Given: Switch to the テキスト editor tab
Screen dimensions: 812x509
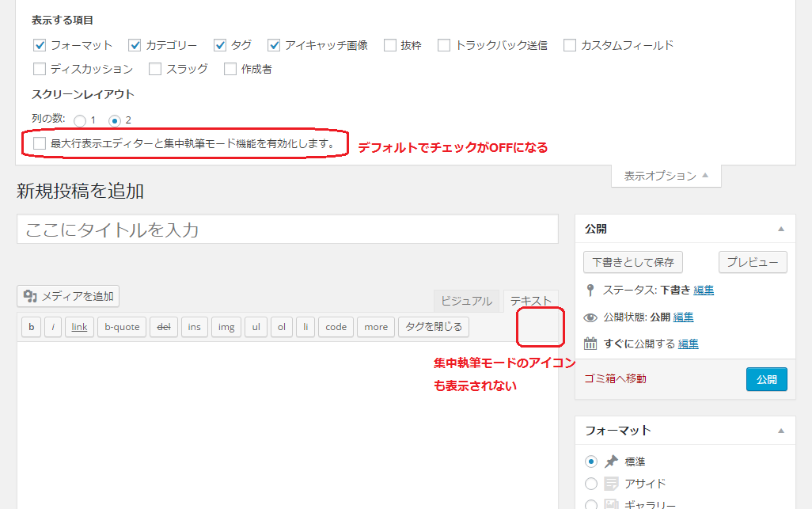Looking at the screenshot, I should [529, 300].
